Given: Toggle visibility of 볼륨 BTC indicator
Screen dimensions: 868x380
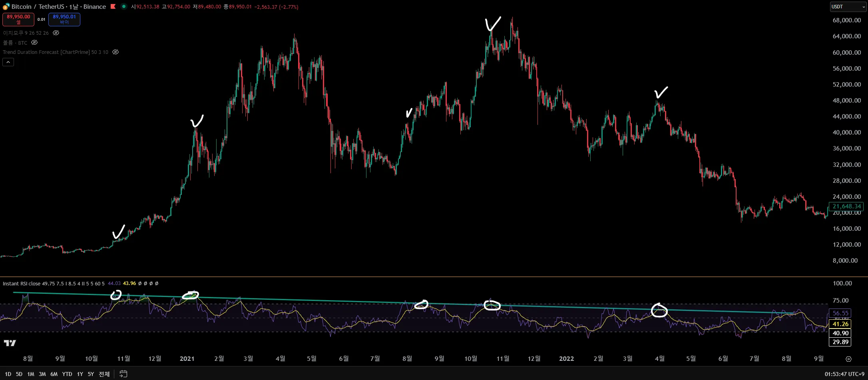Looking at the screenshot, I should 34,43.
